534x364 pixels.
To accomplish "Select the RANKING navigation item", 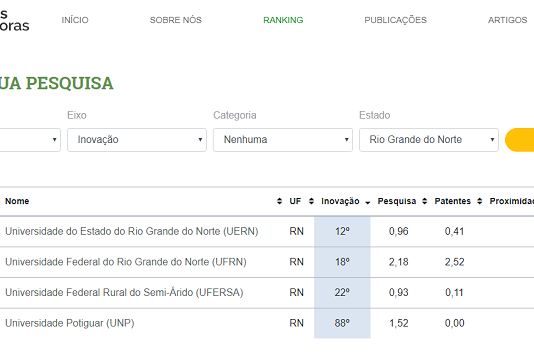I will pos(283,20).
